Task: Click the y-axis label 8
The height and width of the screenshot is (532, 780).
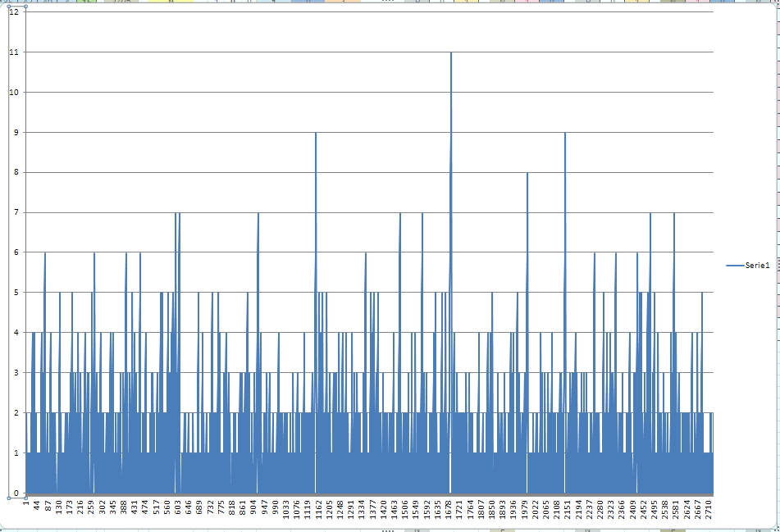Action: (16, 172)
